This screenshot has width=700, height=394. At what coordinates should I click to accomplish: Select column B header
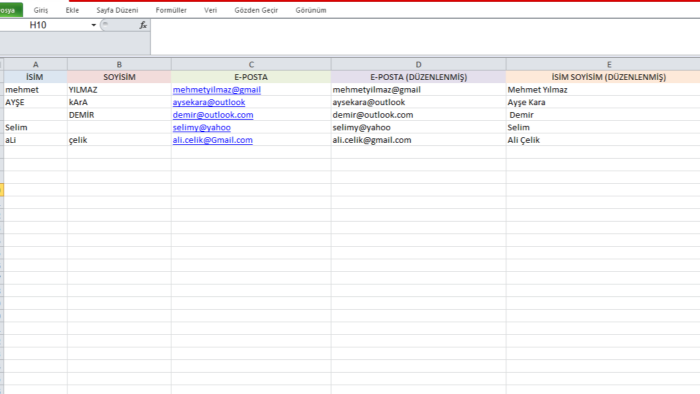(x=119, y=64)
